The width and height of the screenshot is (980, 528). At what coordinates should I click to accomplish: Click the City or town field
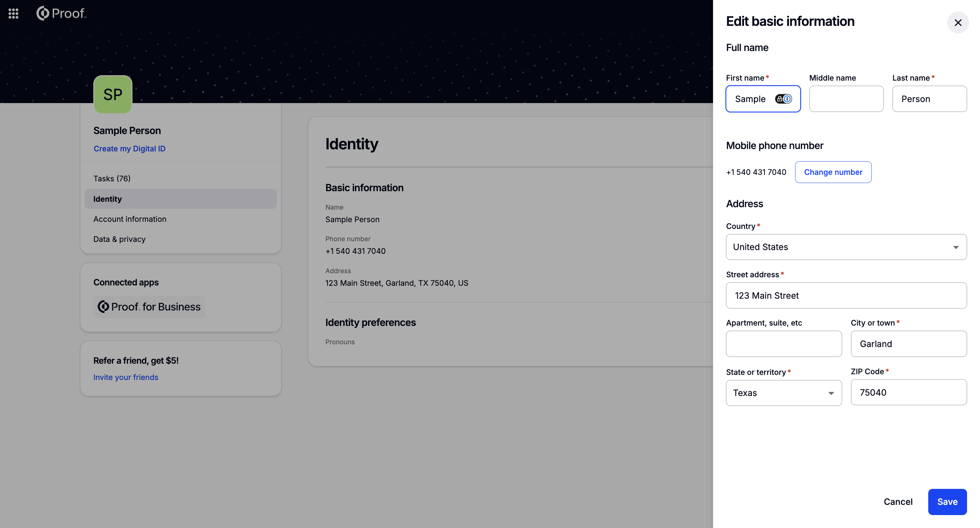pyautogui.click(x=908, y=344)
